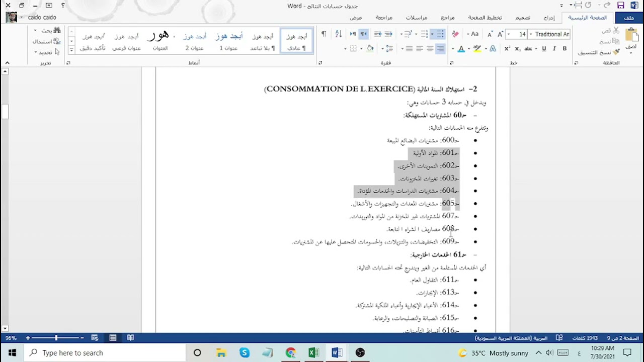Image resolution: width=644 pixels, height=362 pixels.
Task: Open the Borders dropdown arrow
Action: tap(345, 49)
